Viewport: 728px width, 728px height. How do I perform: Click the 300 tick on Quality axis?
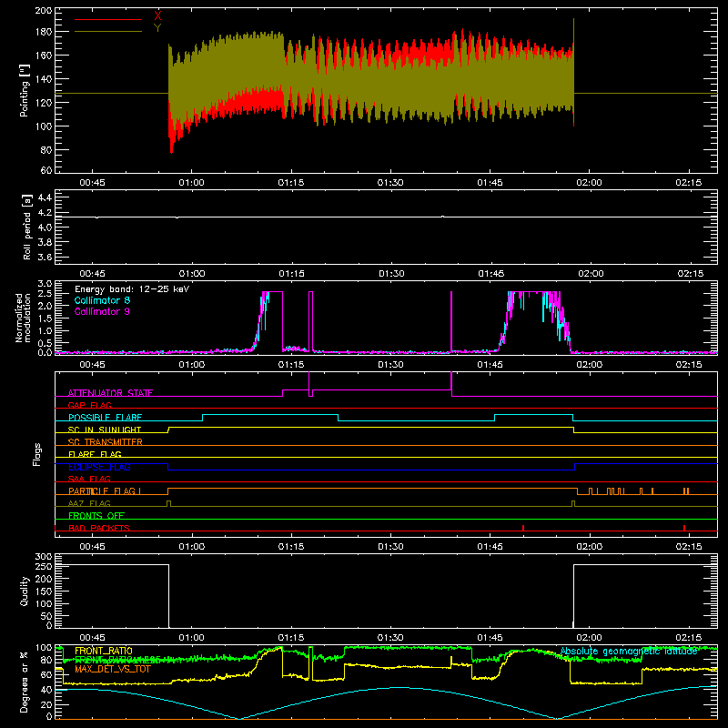[x=43, y=557]
